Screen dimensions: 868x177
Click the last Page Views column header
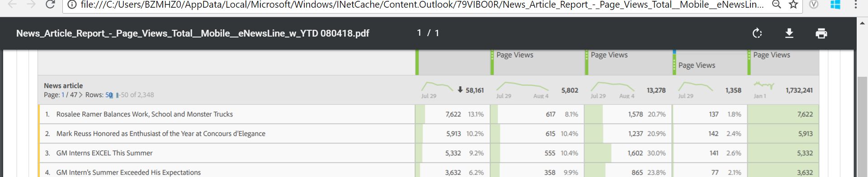(771, 55)
